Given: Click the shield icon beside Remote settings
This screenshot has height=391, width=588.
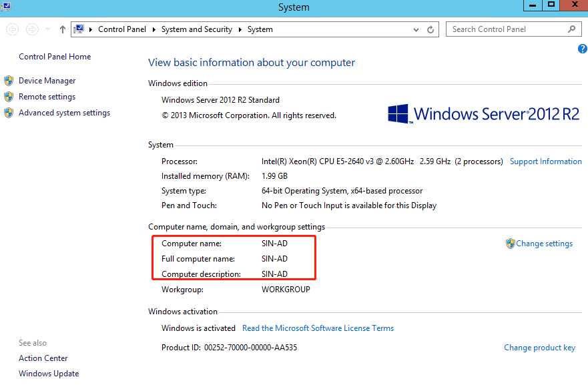Looking at the screenshot, I should 9,97.
